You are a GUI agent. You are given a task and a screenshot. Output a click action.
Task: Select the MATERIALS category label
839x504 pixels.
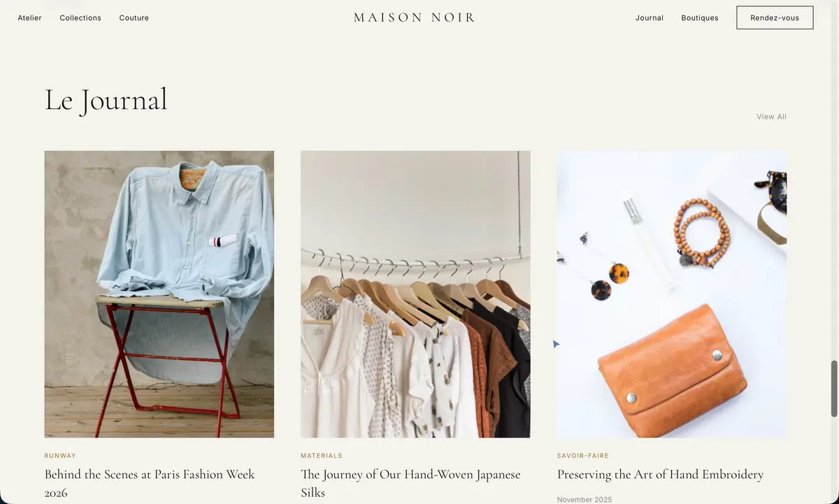322,456
